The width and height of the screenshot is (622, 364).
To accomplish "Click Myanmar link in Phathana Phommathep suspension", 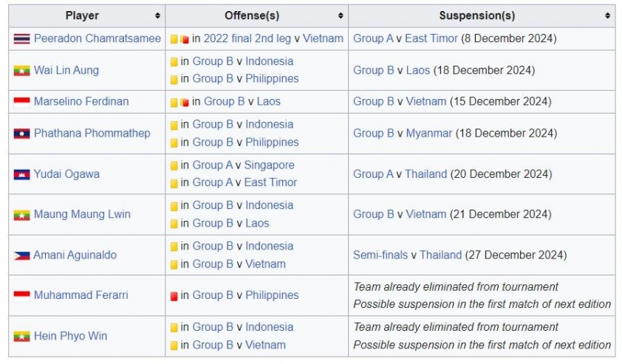I will (428, 133).
